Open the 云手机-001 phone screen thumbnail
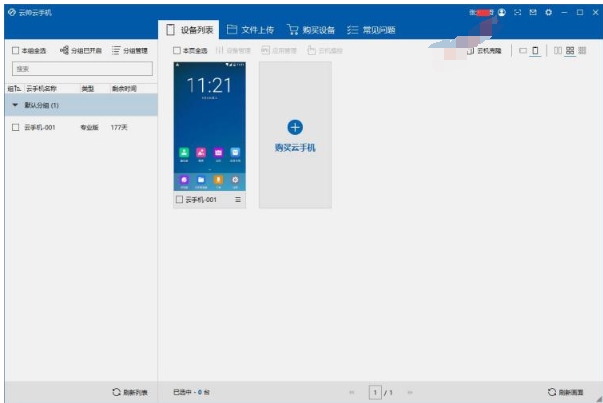Screen dimensions: 603x403 point(209,125)
